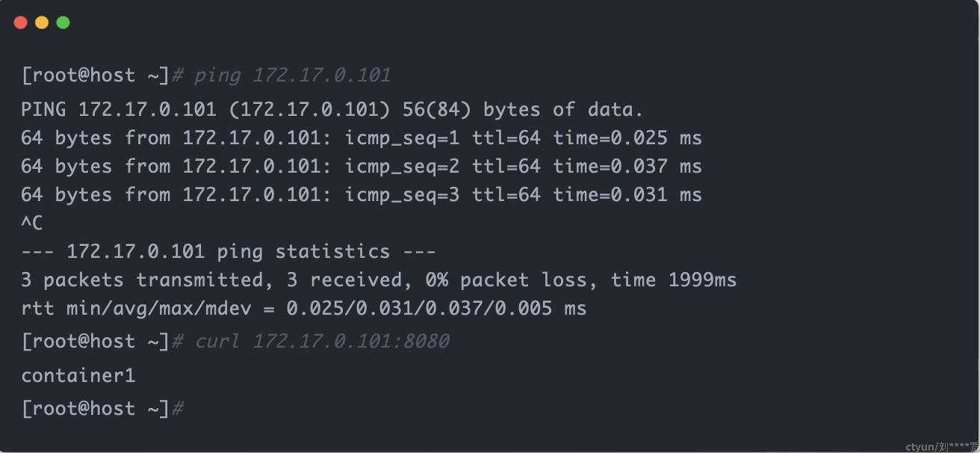Click the ping statistics header line

[229, 251]
